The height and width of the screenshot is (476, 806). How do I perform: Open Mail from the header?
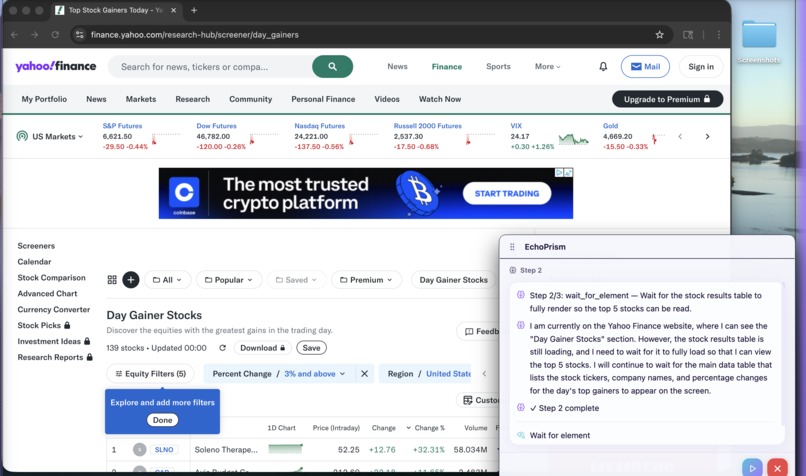645,66
